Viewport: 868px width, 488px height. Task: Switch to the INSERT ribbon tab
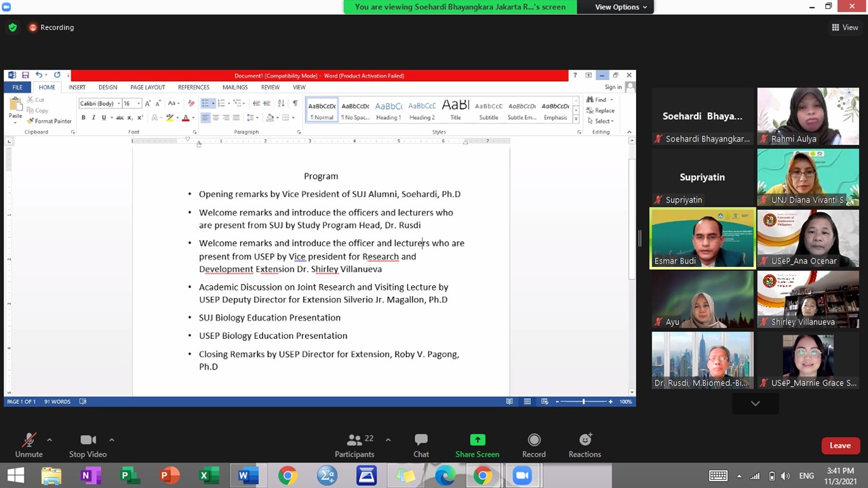click(x=77, y=87)
